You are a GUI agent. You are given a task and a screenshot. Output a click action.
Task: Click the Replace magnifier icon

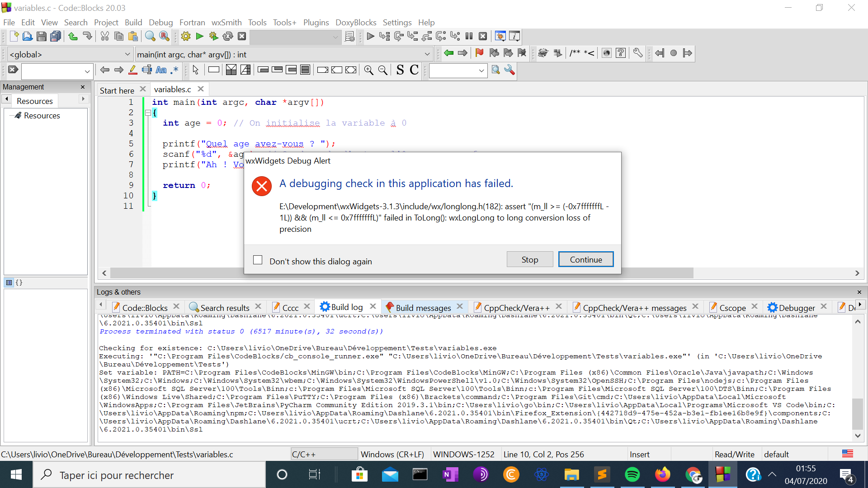point(165,37)
